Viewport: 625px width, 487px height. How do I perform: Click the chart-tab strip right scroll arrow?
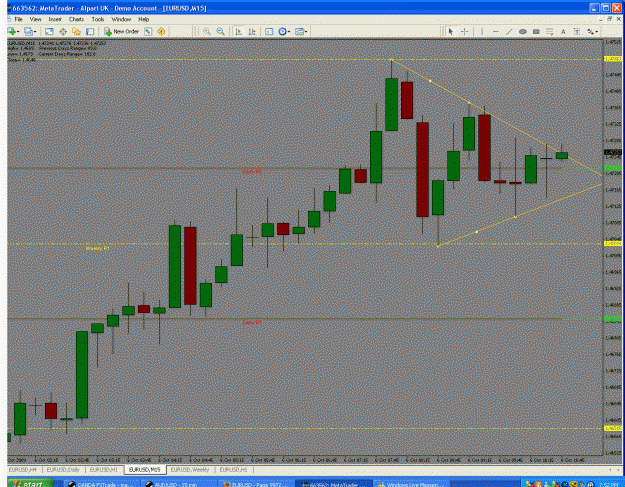coord(619,470)
